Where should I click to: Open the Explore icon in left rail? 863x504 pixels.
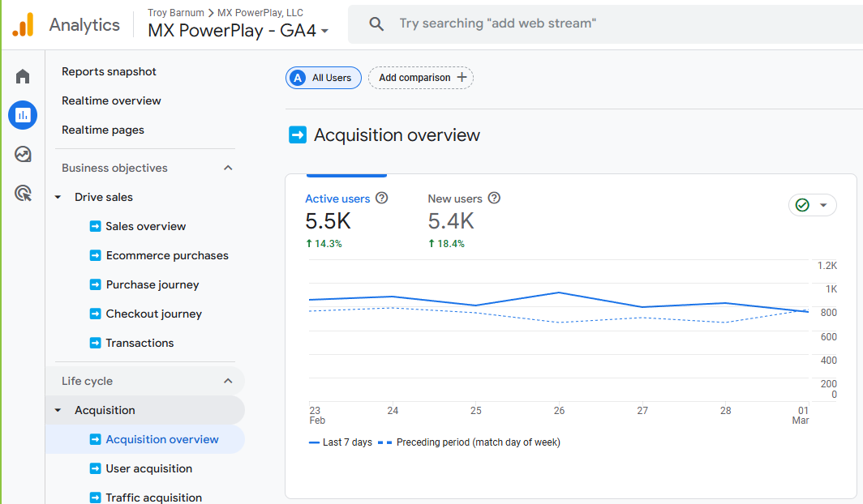[x=23, y=154]
